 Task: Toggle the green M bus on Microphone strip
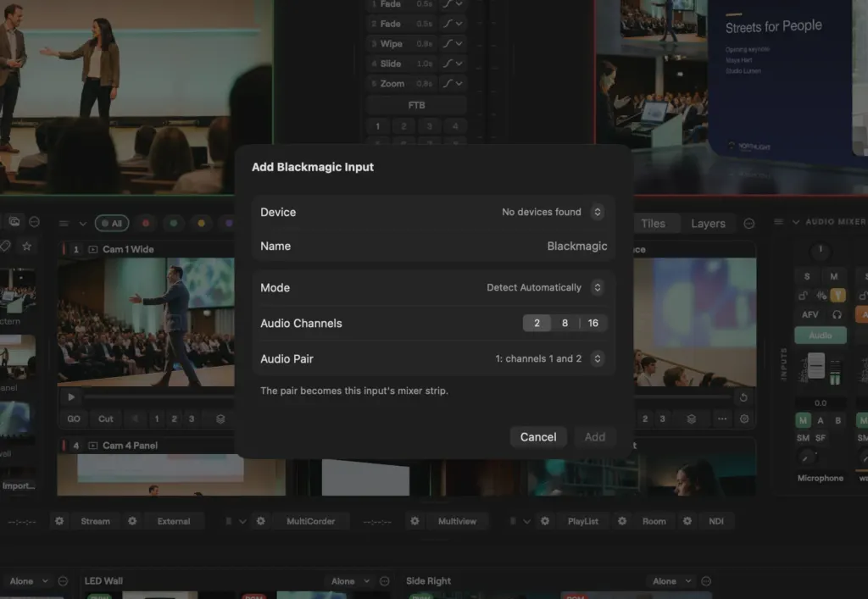[804, 420]
